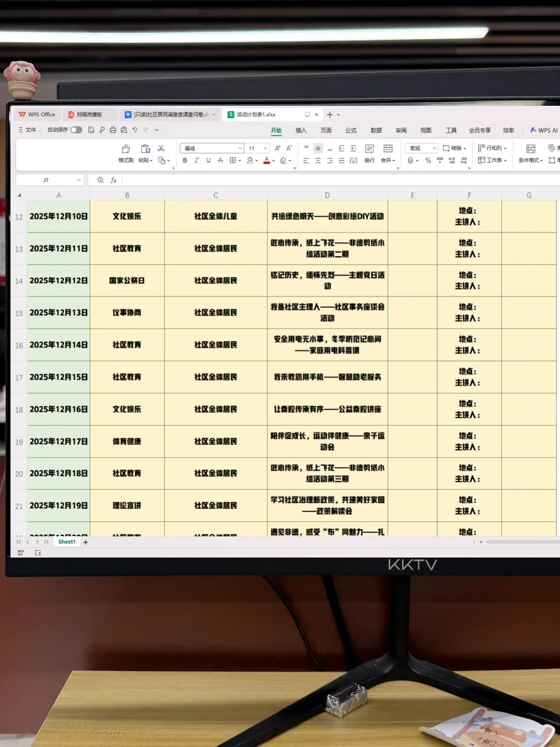The image size is (560, 747).
Task: Open the Convert (转换) dropdown
Action: pyautogui.click(x=454, y=148)
